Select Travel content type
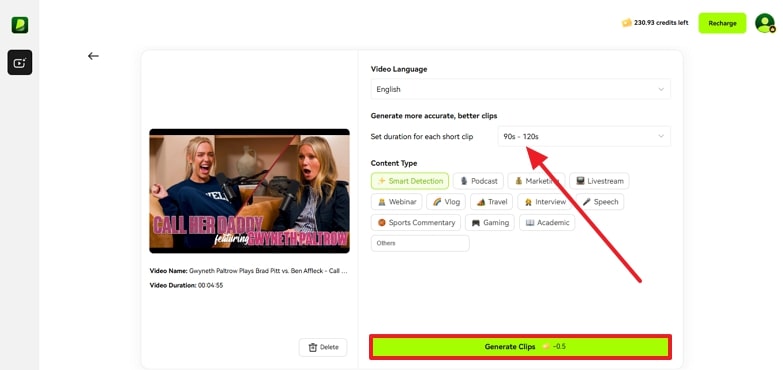 [491, 202]
